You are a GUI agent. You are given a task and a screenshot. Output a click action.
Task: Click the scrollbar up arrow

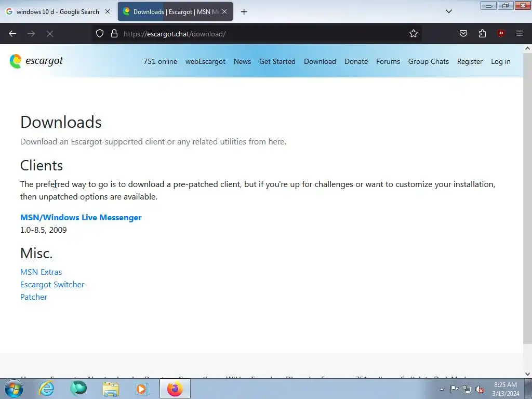click(x=528, y=48)
